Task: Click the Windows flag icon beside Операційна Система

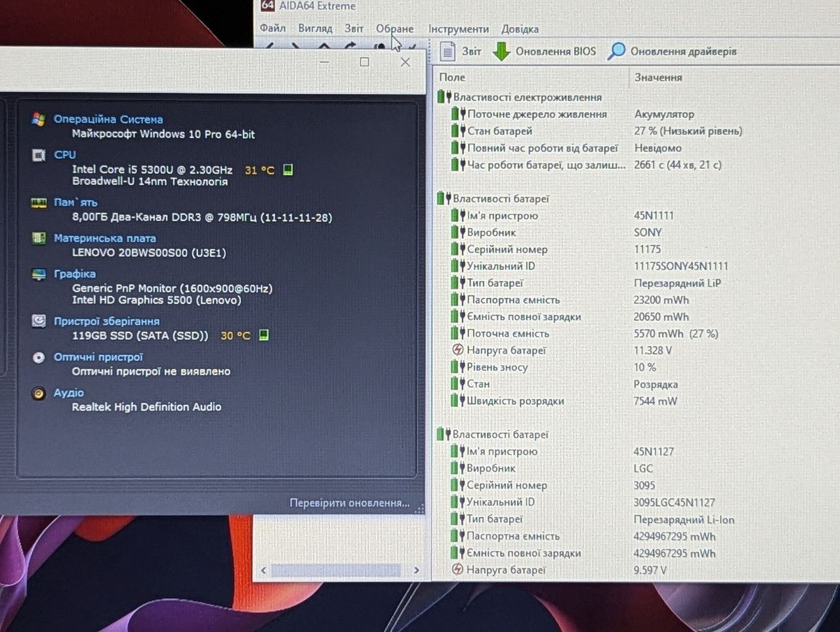Action: 39,119
